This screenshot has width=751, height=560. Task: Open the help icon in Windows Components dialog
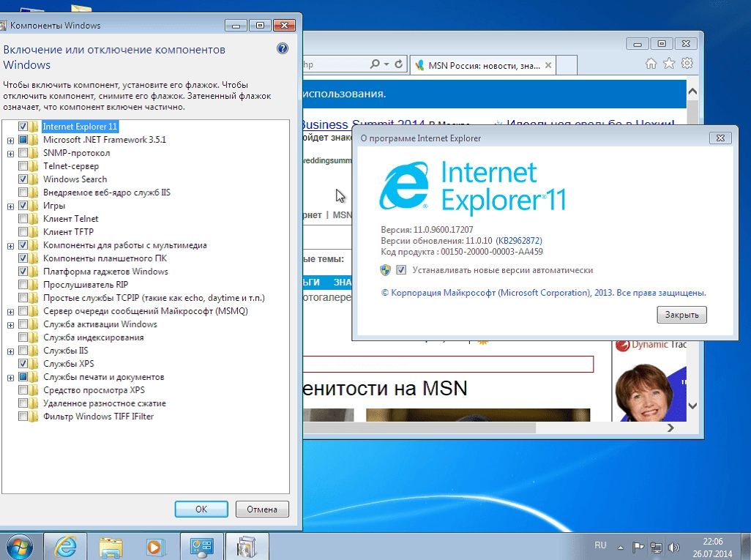pos(283,48)
